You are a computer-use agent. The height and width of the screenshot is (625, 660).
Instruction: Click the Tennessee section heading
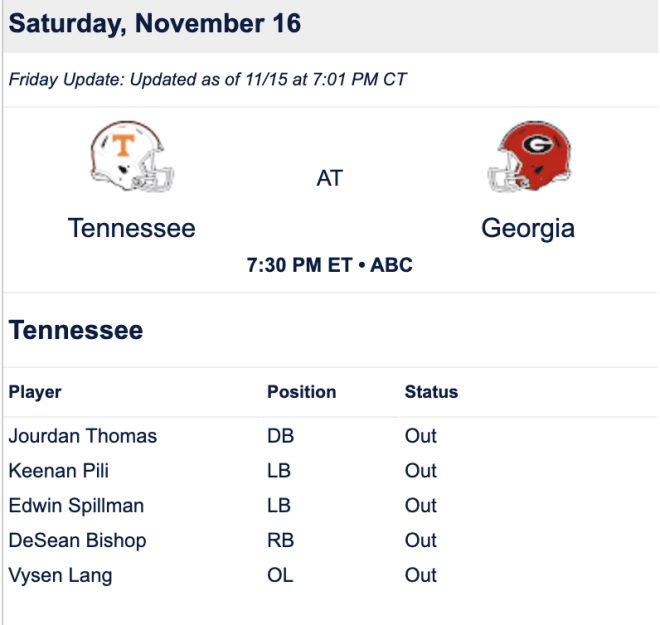(76, 330)
